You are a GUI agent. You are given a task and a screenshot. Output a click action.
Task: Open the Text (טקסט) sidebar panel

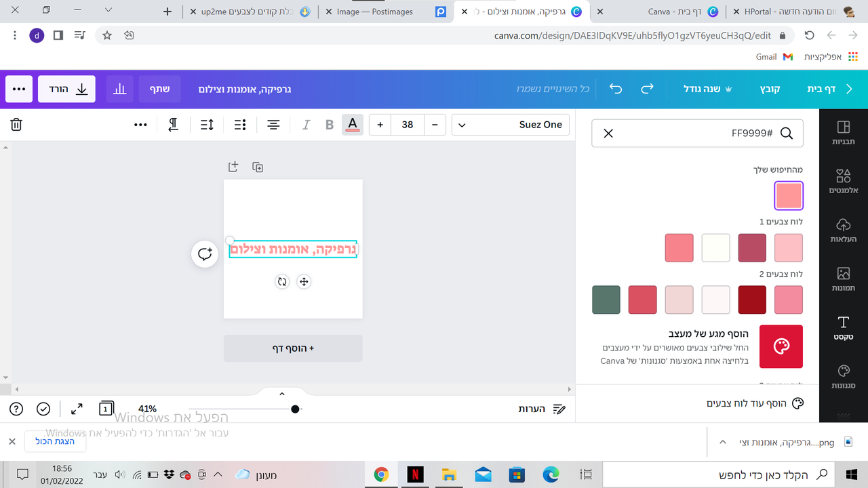pyautogui.click(x=844, y=328)
